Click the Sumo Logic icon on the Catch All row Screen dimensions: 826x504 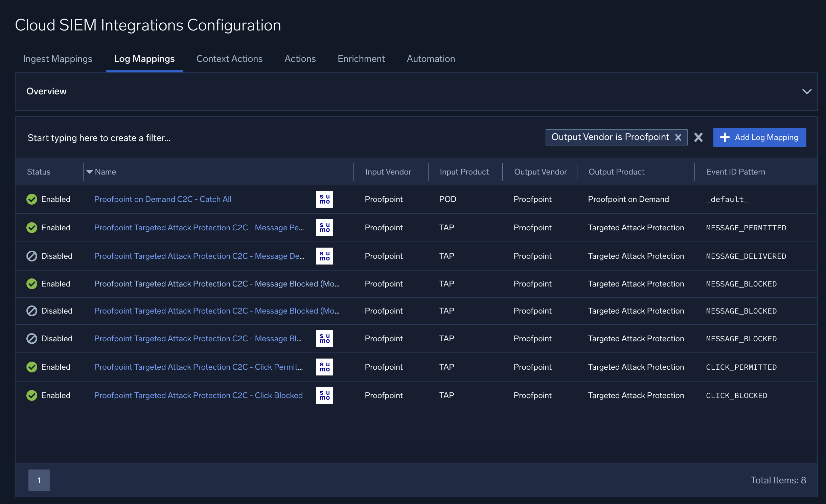point(324,199)
